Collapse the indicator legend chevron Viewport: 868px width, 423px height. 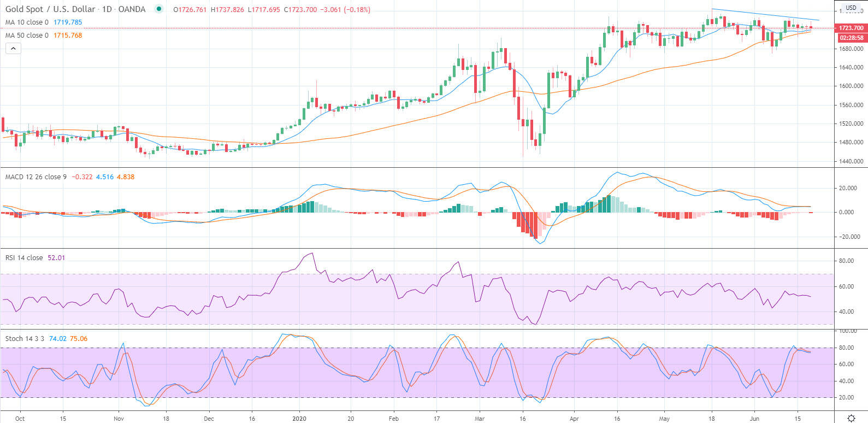pyautogui.click(x=13, y=49)
